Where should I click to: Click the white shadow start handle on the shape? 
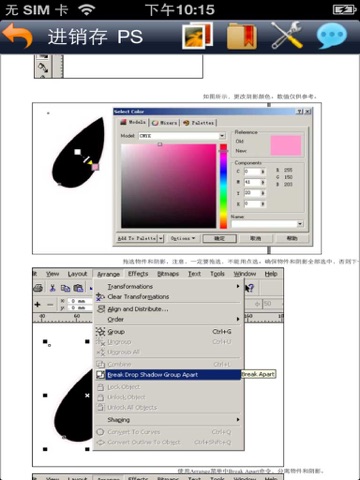pos(78,152)
